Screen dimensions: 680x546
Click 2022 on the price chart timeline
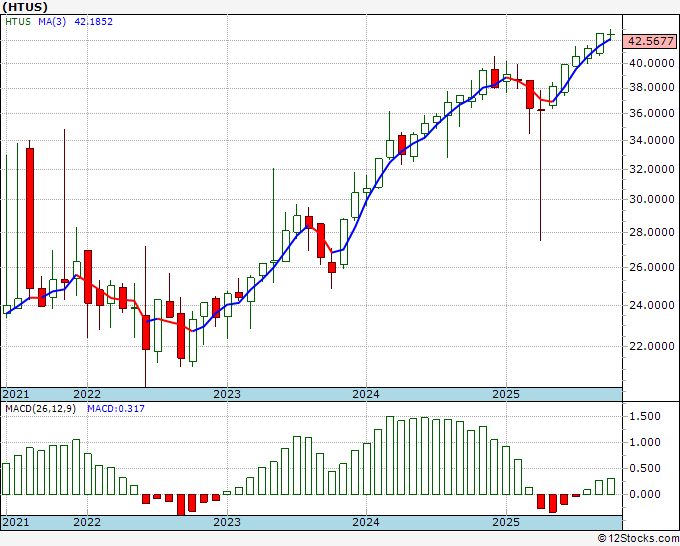(x=87, y=394)
